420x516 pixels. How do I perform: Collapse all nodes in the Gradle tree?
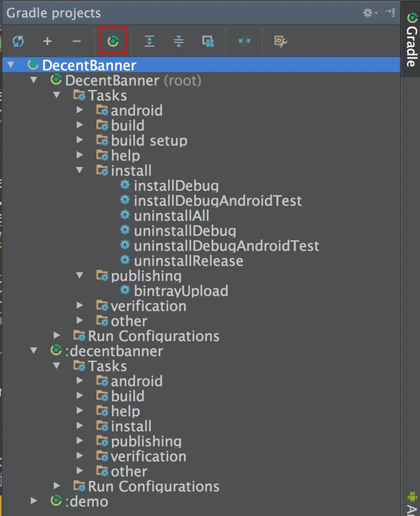pos(179,41)
